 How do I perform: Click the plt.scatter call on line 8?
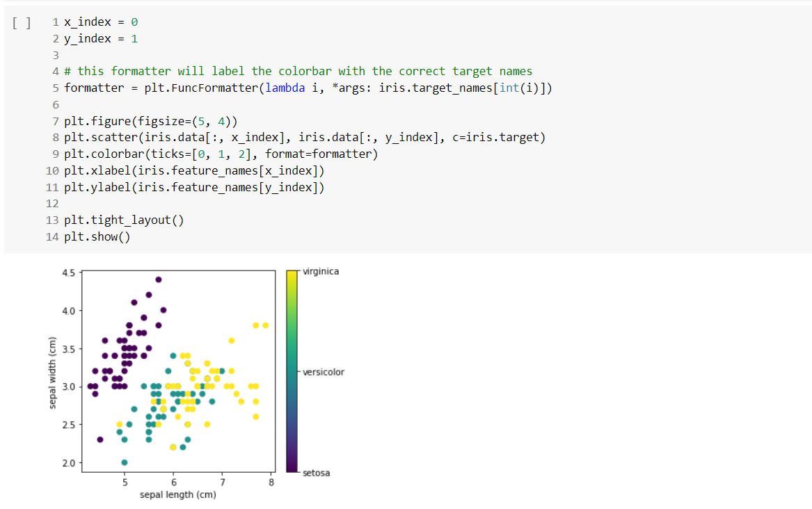(x=305, y=138)
